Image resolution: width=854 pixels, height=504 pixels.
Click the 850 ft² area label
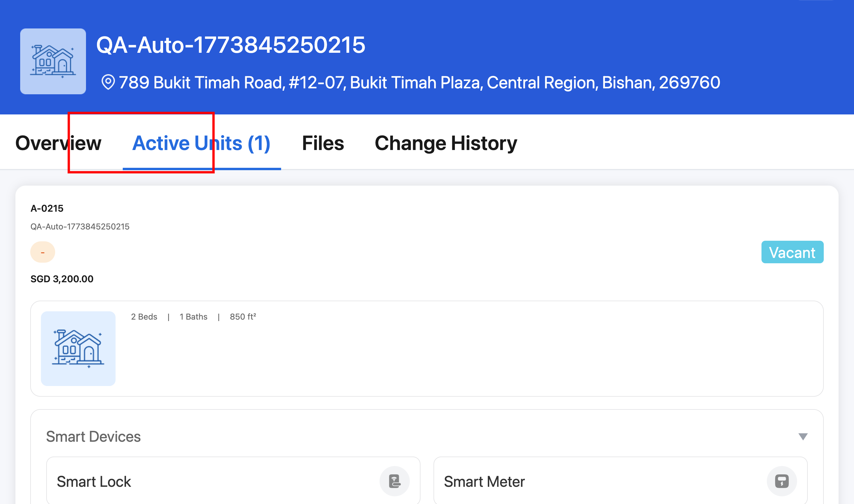243,317
